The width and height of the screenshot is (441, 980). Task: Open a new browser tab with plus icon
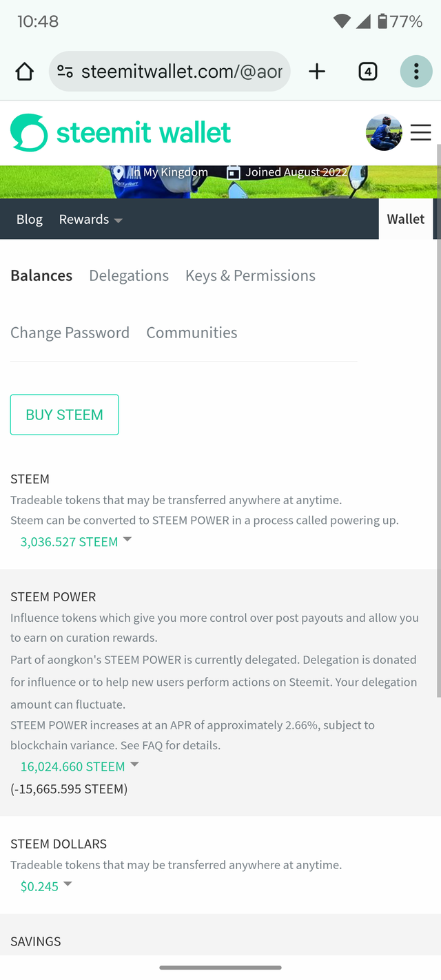(x=317, y=72)
